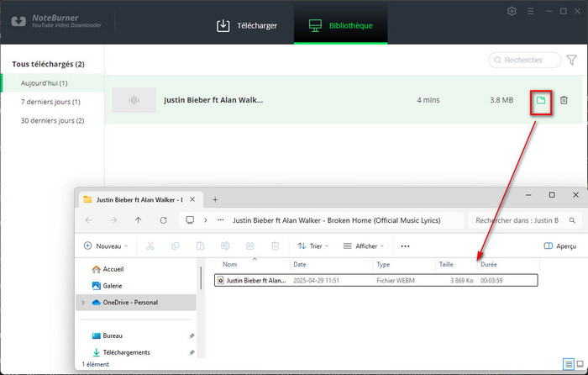
Task: Toggle the Aperçu preview pane
Action: pos(560,246)
